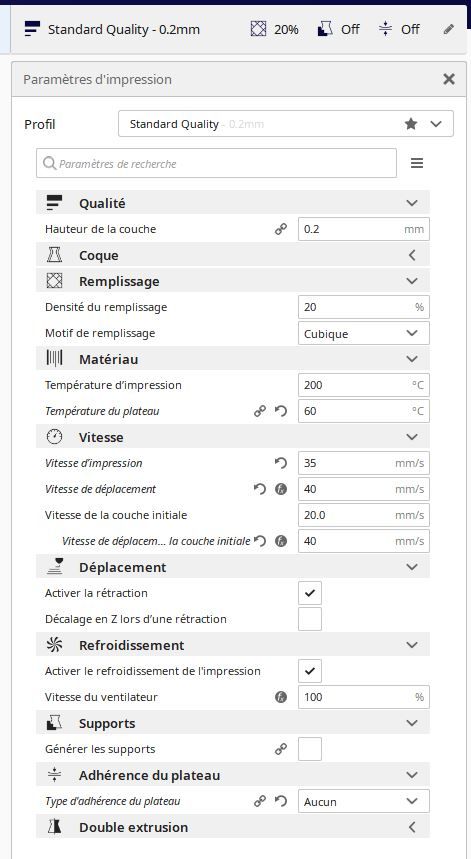Click the Vitesse de la couche initiale field

364,515
